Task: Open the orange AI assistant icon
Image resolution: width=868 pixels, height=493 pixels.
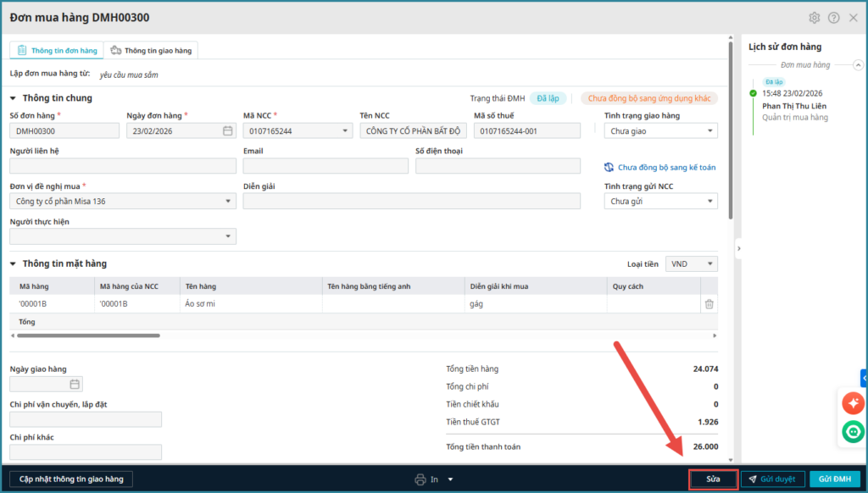Action: click(x=853, y=404)
